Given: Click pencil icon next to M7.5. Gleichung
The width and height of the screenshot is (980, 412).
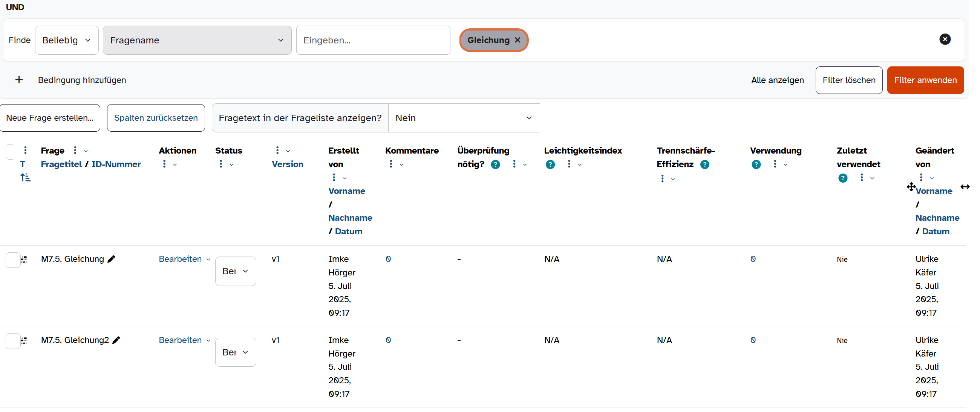Looking at the screenshot, I should coord(111,259).
